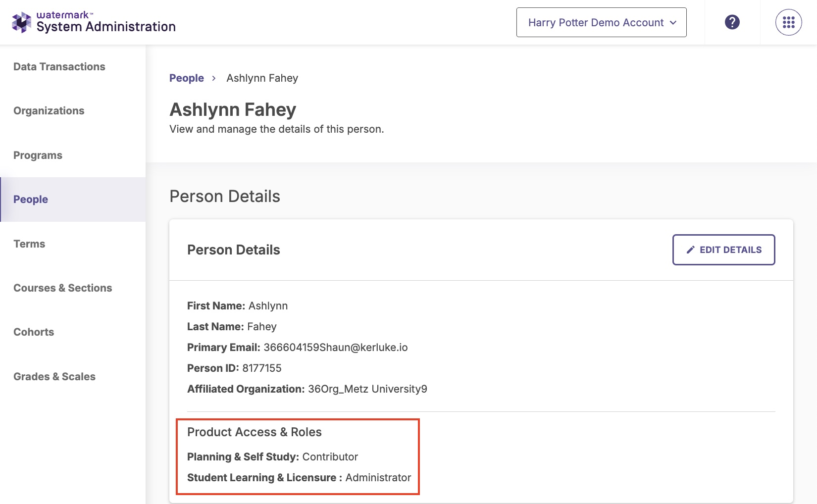Click the breadcrumb chevron separator

(214, 78)
